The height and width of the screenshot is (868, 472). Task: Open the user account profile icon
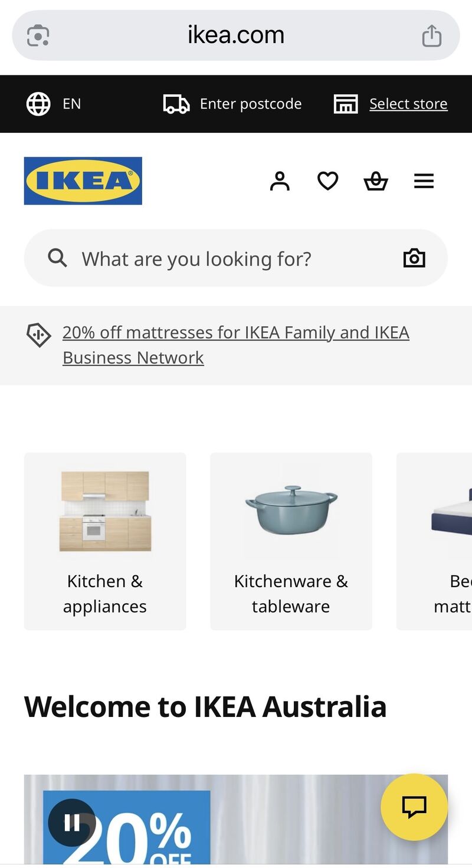tap(280, 181)
